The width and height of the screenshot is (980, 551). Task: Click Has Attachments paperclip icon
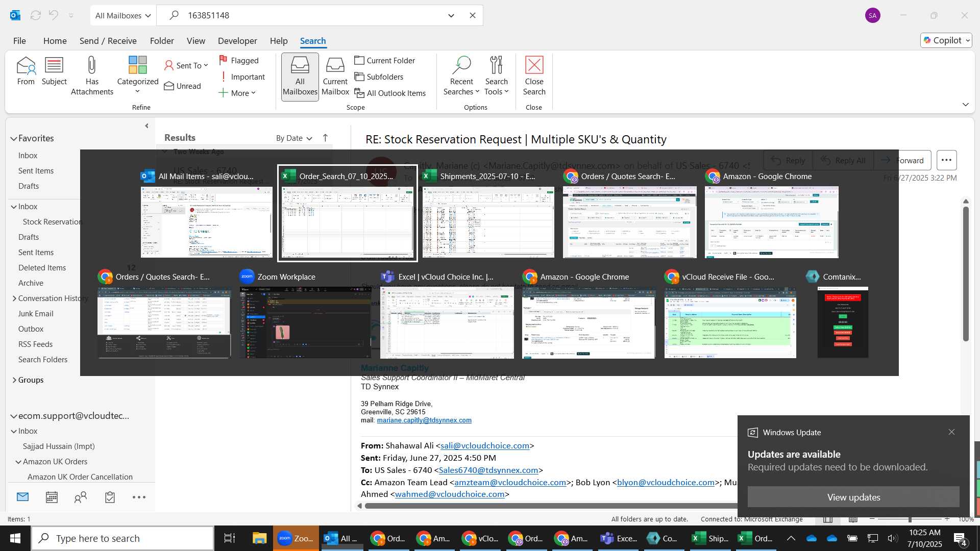point(92,75)
